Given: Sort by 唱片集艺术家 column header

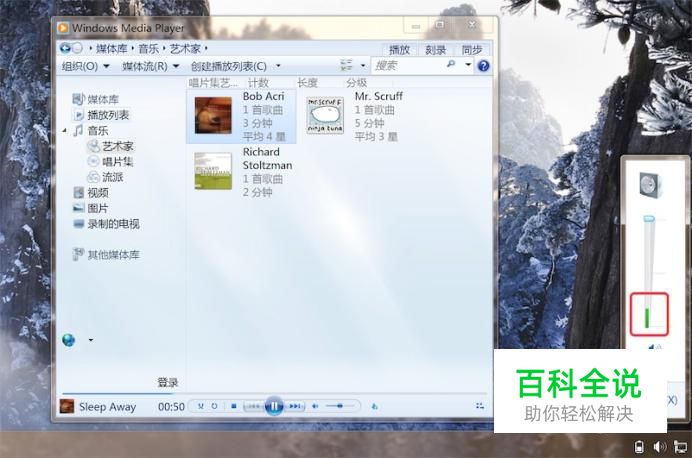Looking at the screenshot, I should (x=214, y=83).
